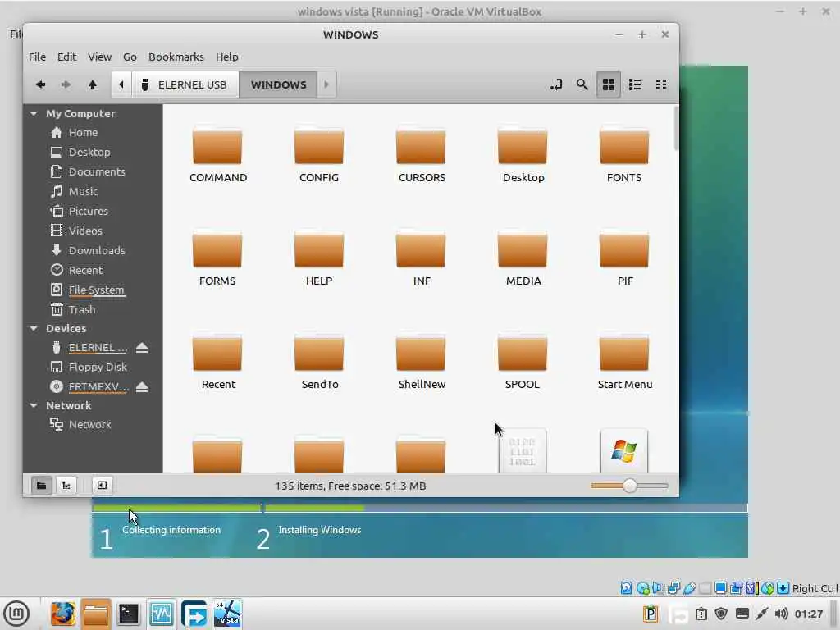
Task: Go forward with the forward arrow
Action: pyautogui.click(x=66, y=84)
